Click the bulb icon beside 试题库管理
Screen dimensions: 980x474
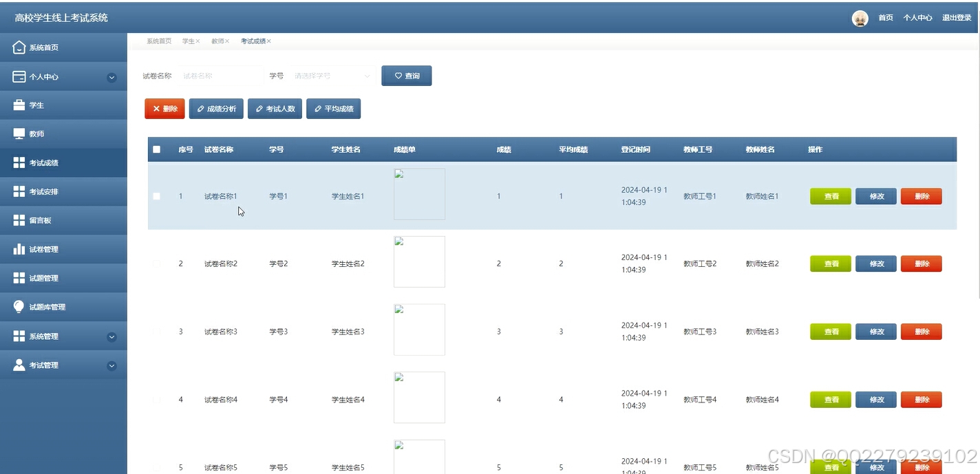19,307
